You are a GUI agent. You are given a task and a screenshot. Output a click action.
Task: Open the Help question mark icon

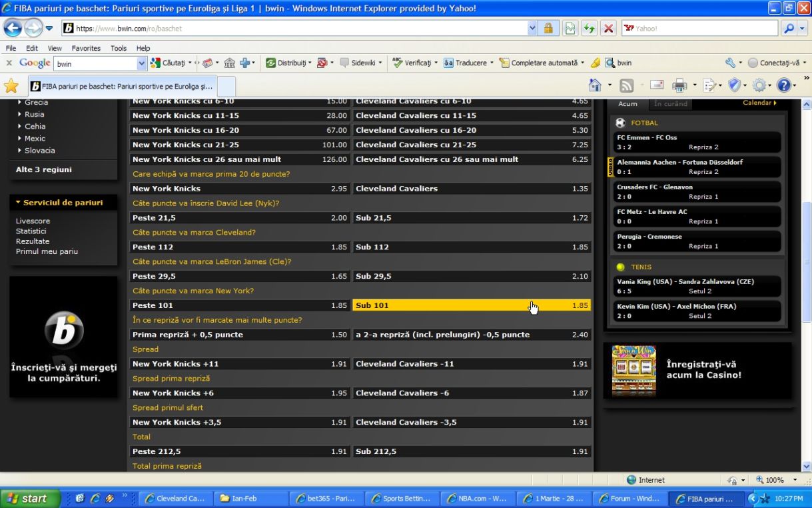pyautogui.click(x=783, y=85)
